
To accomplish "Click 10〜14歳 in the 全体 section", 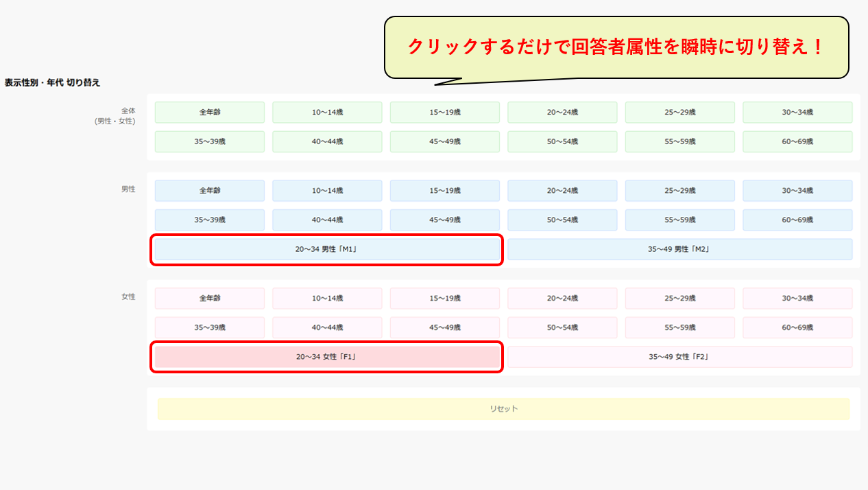I will 327,113.
